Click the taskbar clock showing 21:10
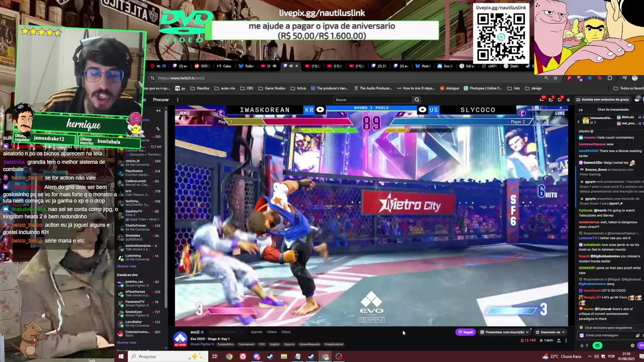This screenshot has height=362, width=644. click(627, 356)
